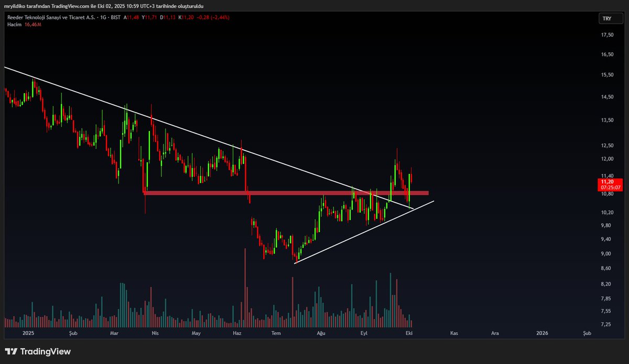The image size is (629, 364).
Task: Click the Eki time axis label
Action: 408,333
